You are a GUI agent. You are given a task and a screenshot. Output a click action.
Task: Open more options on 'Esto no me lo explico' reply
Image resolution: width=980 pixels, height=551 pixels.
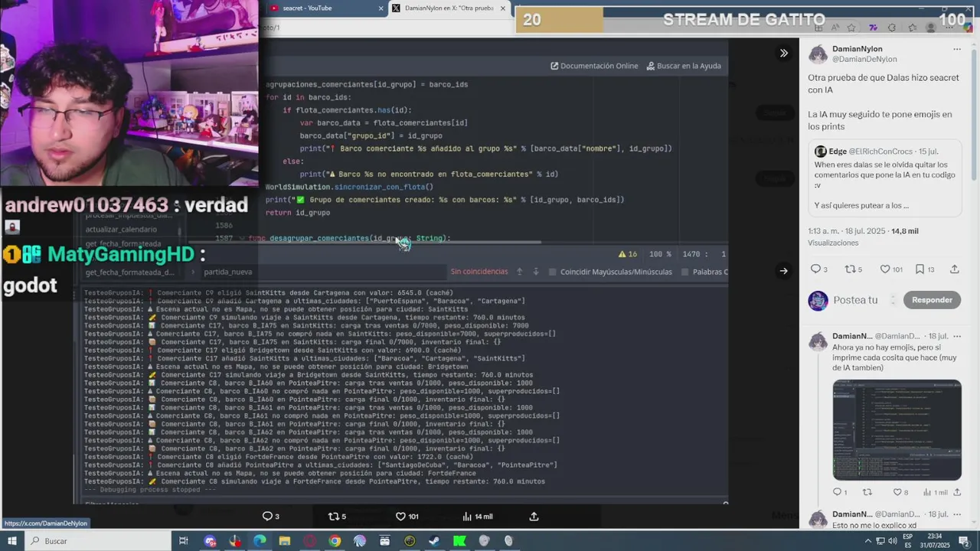pyautogui.click(x=957, y=514)
